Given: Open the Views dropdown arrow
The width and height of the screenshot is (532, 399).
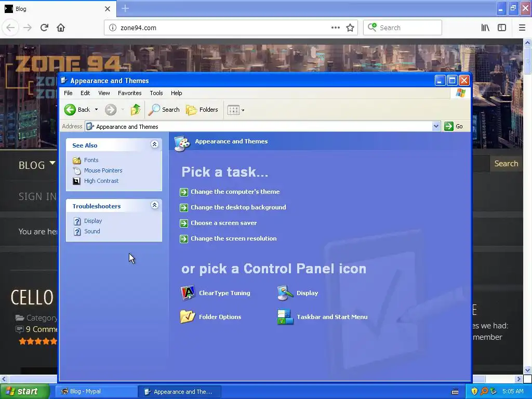Looking at the screenshot, I should 243,110.
